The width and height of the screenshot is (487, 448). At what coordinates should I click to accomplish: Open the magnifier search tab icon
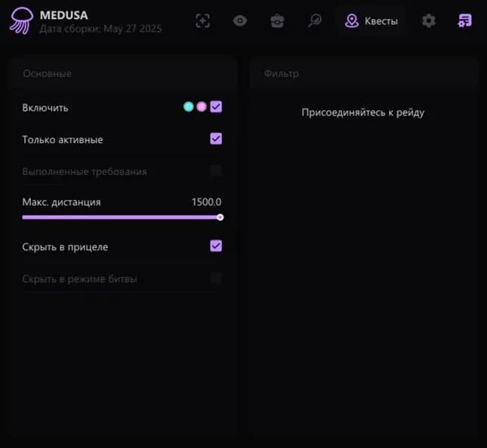315,21
